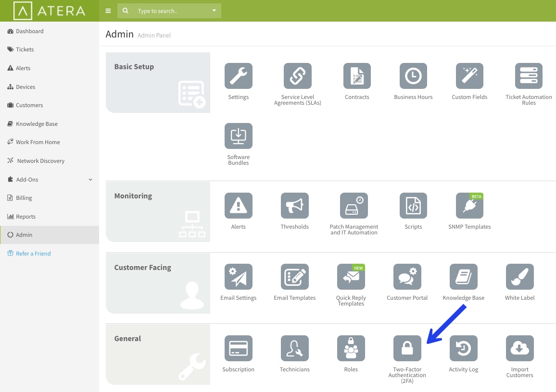Click the Settings label under Basic Setup
The width and height of the screenshot is (556, 392).
pyautogui.click(x=238, y=97)
